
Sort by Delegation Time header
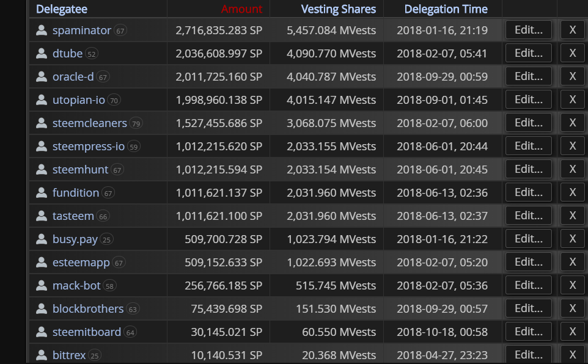click(x=446, y=9)
